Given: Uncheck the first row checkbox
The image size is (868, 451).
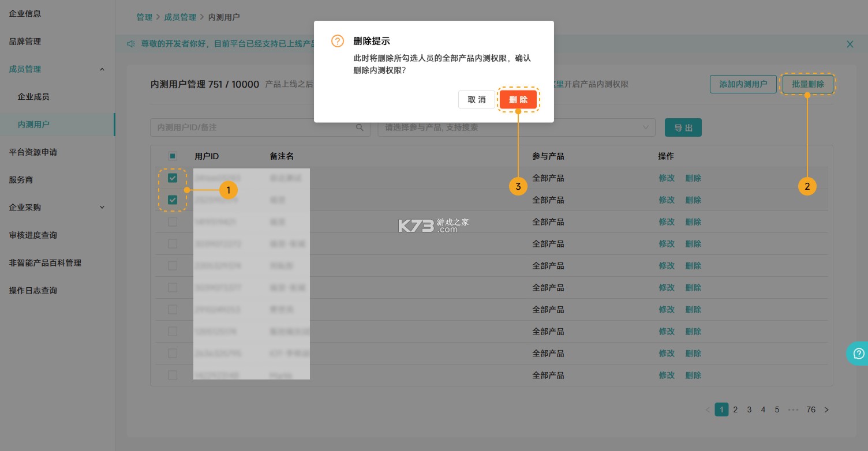Looking at the screenshot, I should coord(173,178).
